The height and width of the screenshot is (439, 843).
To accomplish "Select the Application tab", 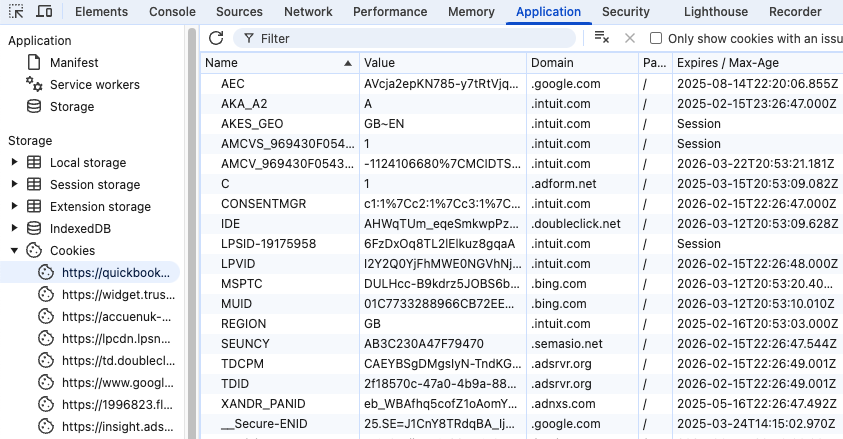I will click(x=548, y=12).
